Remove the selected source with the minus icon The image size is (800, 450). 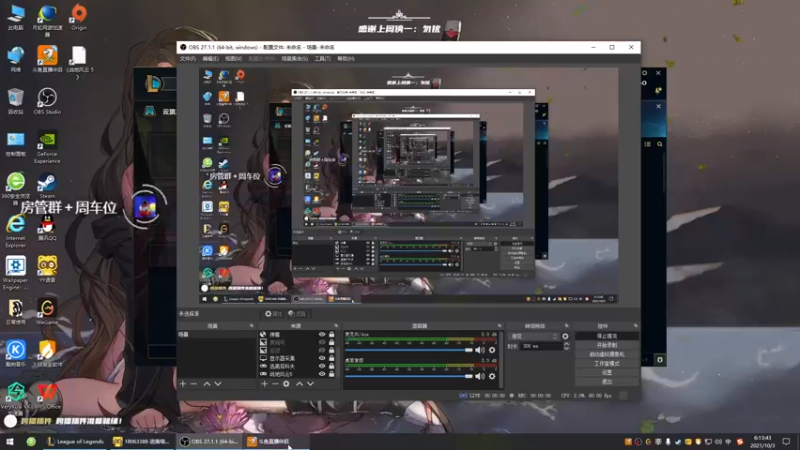click(x=275, y=384)
